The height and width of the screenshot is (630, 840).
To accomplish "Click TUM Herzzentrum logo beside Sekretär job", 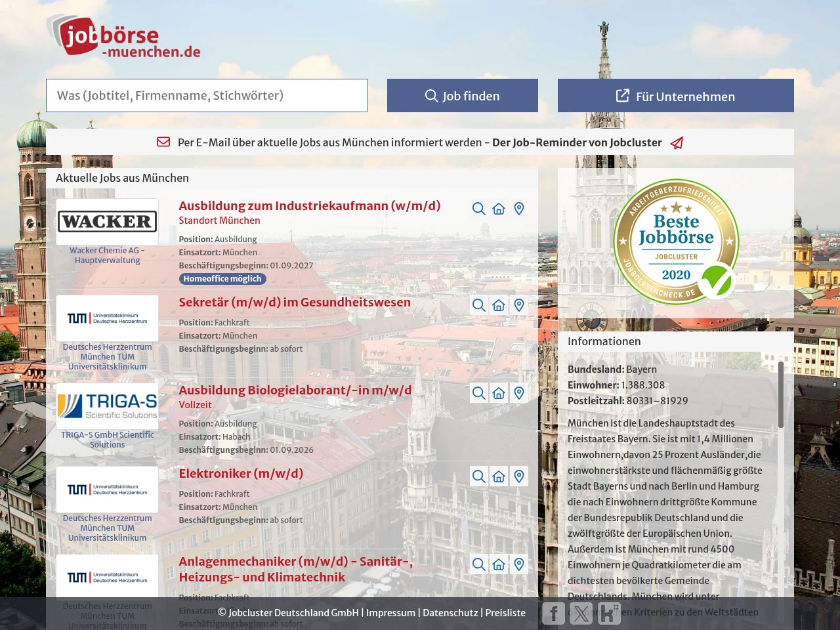I will tap(108, 318).
